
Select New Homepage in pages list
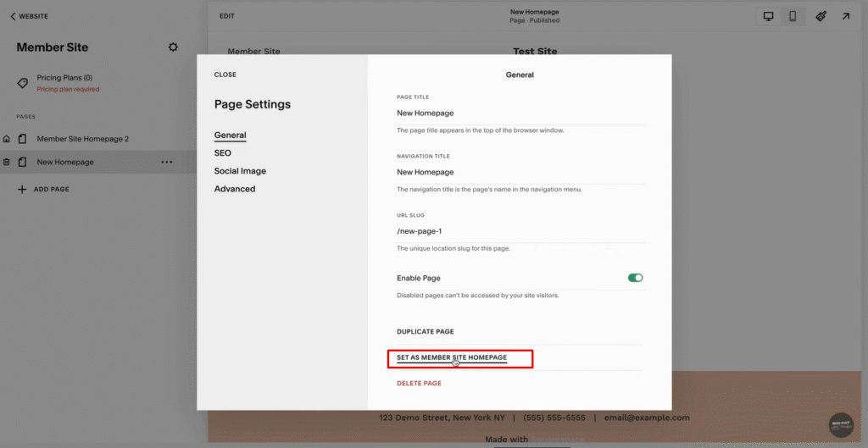click(65, 162)
